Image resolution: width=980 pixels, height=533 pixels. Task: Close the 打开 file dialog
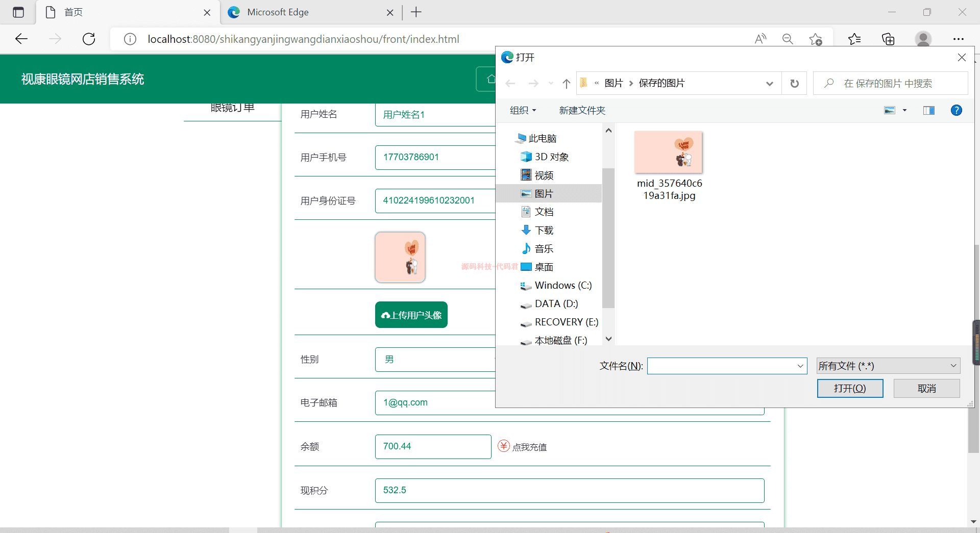click(962, 58)
